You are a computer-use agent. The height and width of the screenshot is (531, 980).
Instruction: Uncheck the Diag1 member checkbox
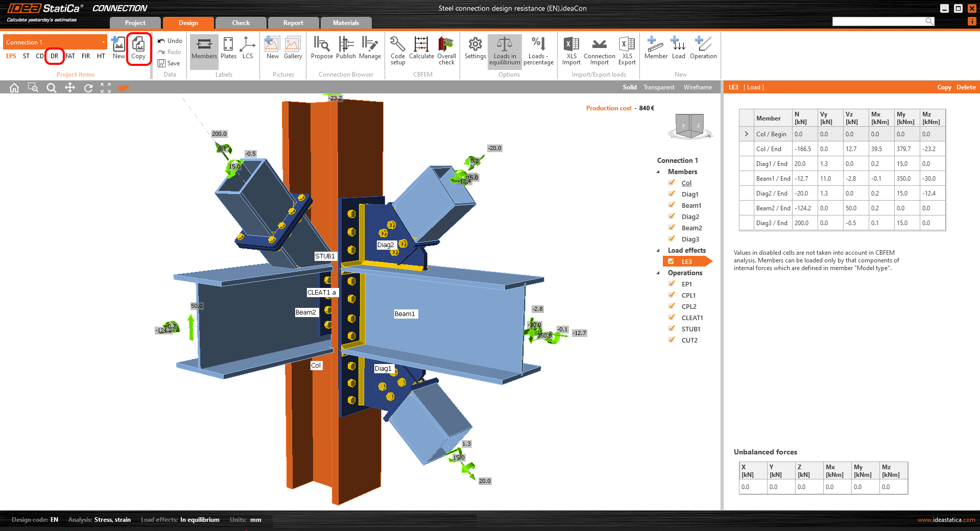pos(672,194)
